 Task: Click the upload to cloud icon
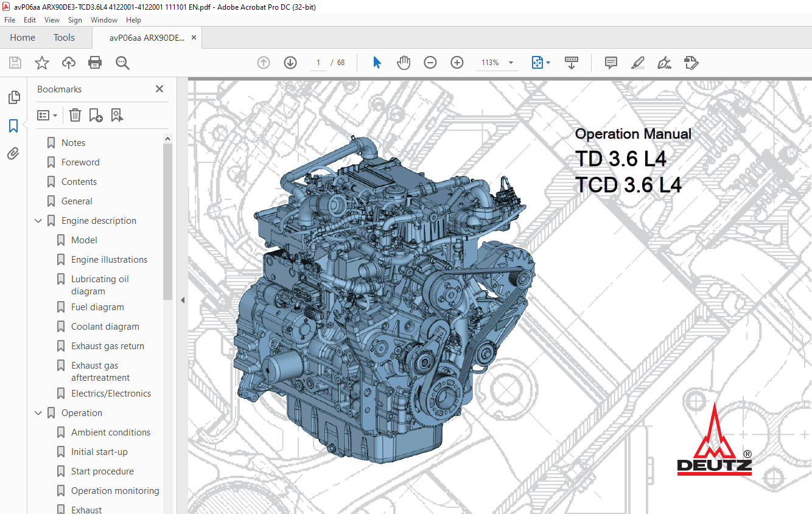[69, 63]
